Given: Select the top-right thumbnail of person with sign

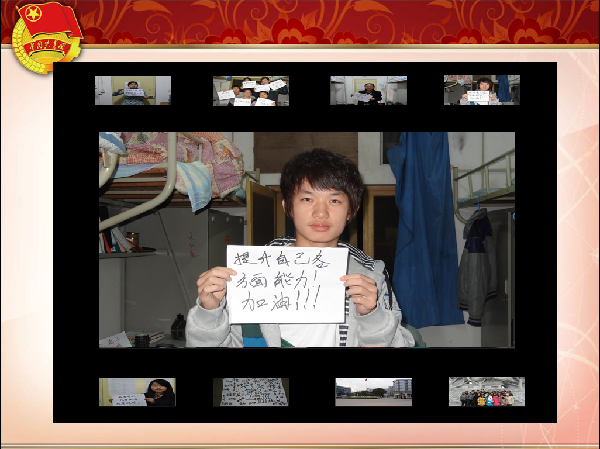Looking at the screenshot, I should pyautogui.click(x=481, y=90).
